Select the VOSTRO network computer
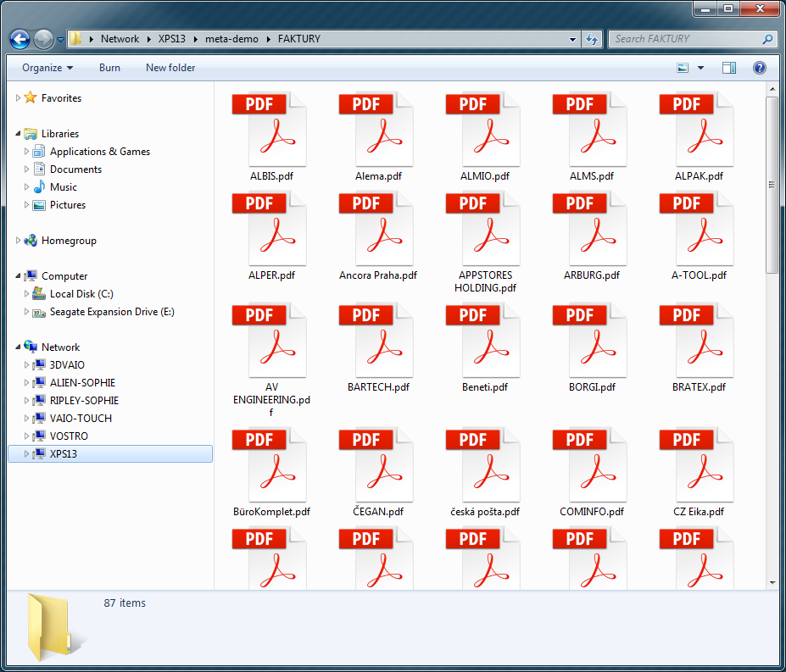Image resolution: width=786 pixels, height=672 pixels. 69,436
